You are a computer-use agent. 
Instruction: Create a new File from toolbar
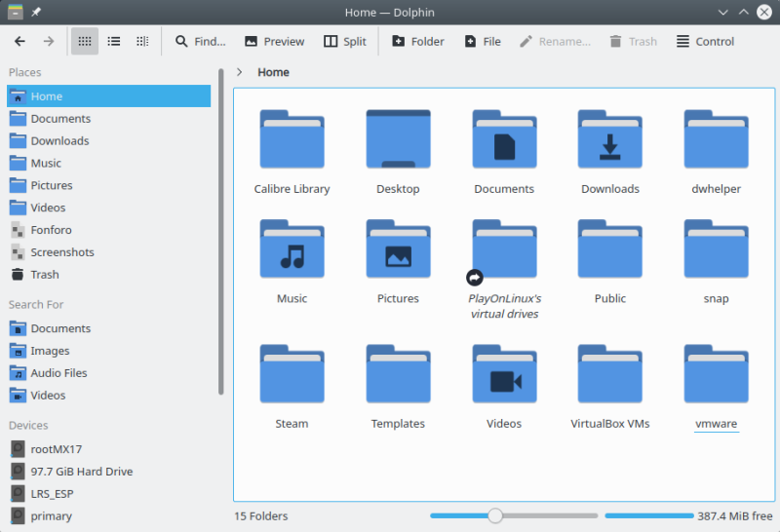[x=483, y=42]
